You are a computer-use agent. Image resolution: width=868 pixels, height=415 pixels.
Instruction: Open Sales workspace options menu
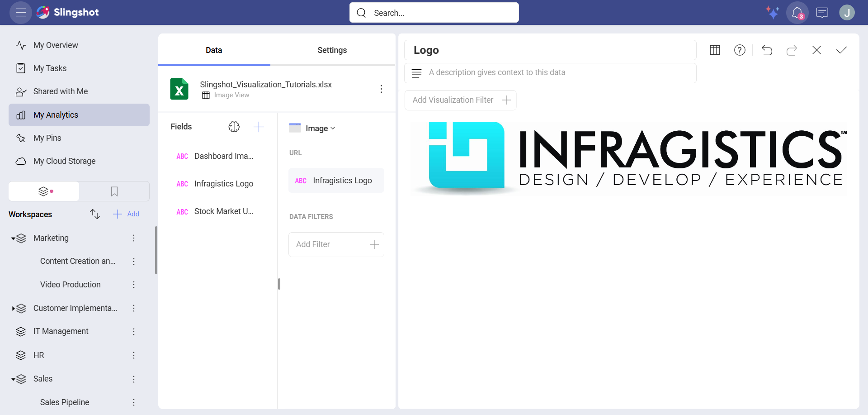tap(134, 379)
